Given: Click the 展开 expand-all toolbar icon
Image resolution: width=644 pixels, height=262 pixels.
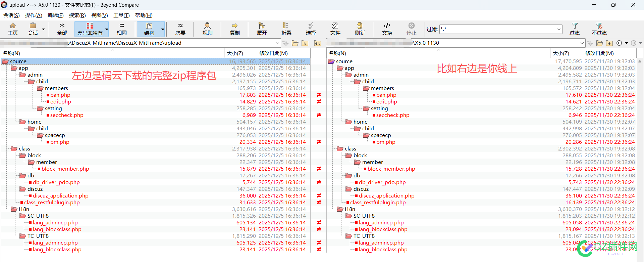Looking at the screenshot, I should [262, 29].
